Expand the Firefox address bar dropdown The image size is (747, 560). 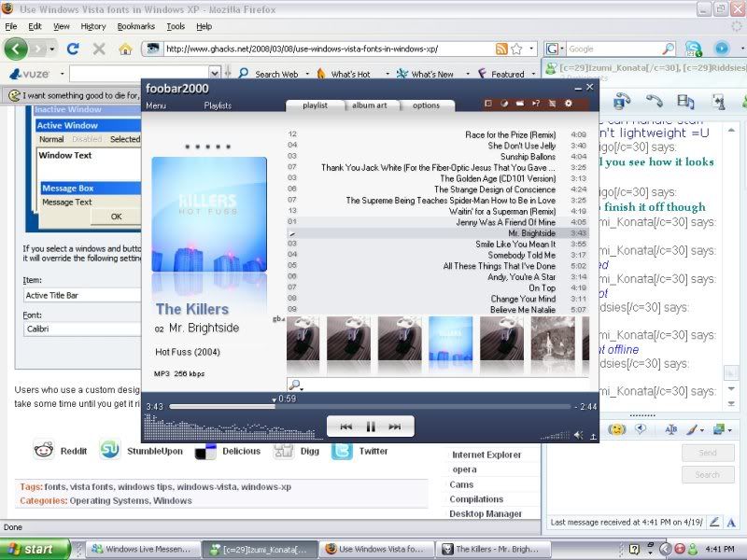click(531, 49)
